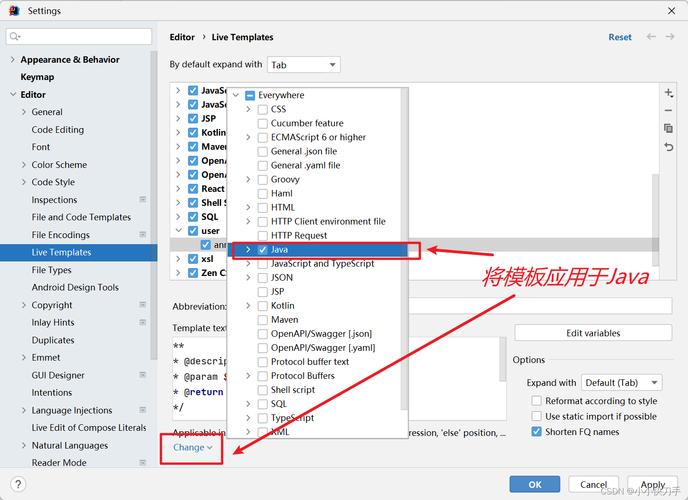
Task: Uncheck the Java context checkbox
Action: click(x=262, y=249)
